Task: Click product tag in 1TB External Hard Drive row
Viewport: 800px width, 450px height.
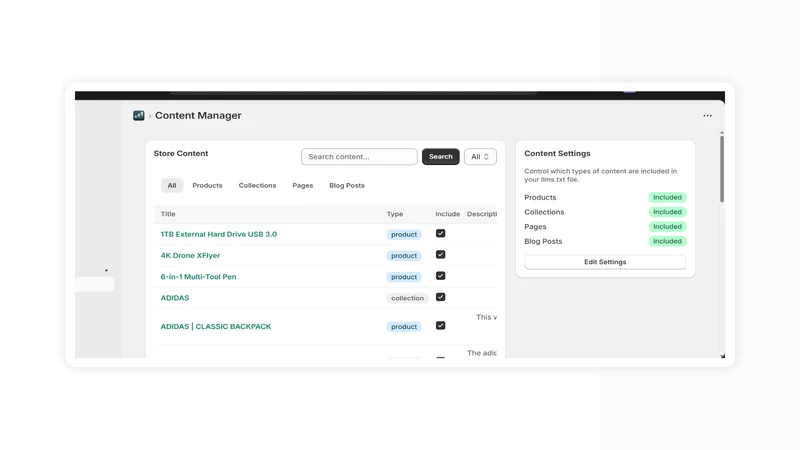Action: (x=404, y=235)
